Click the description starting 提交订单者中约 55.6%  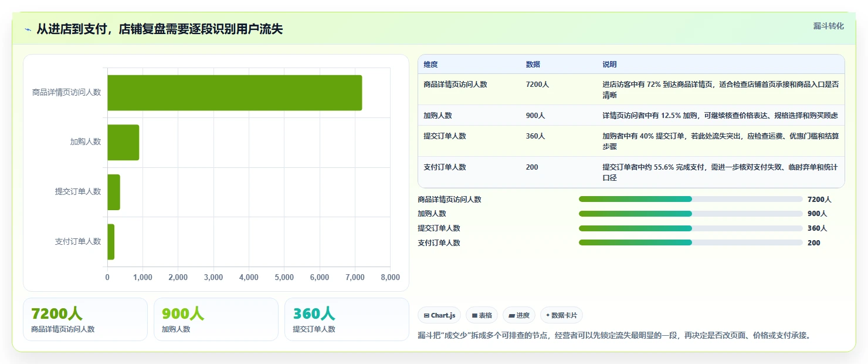[720, 173]
